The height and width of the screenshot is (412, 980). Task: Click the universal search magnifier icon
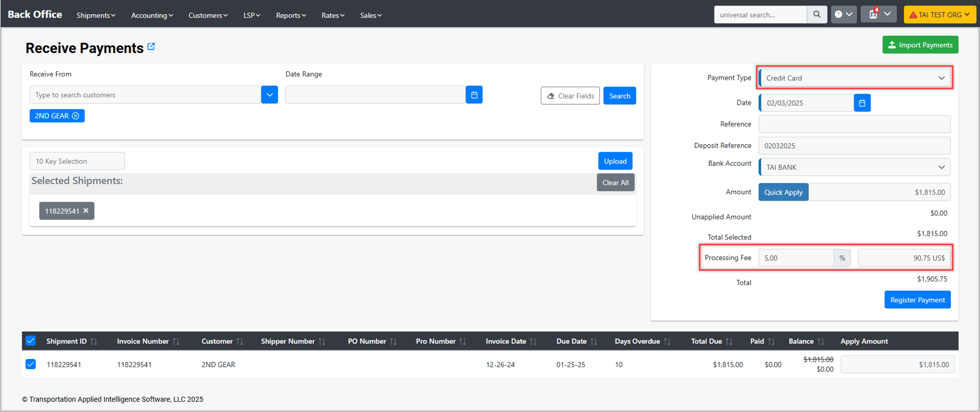pos(816,15)
